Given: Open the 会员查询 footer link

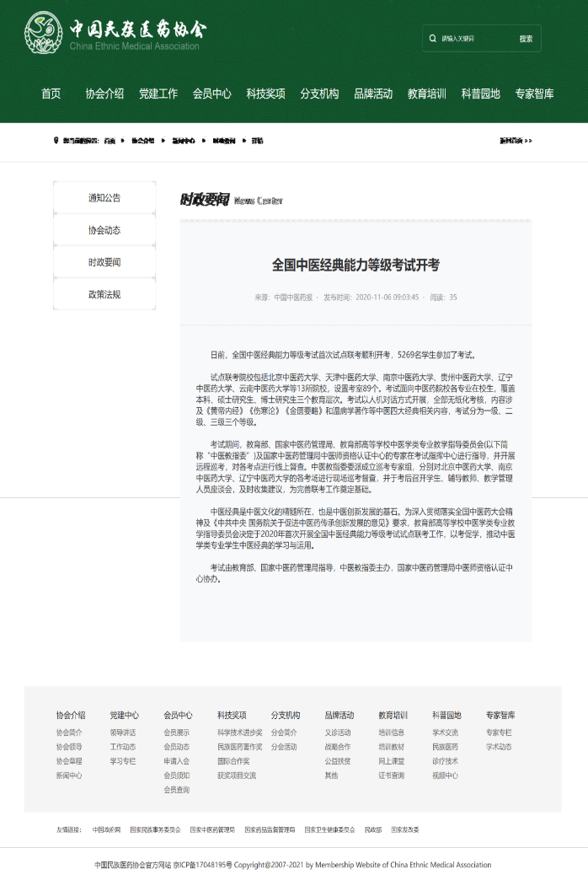Looking at the screenshot, I should pos(176,790).
